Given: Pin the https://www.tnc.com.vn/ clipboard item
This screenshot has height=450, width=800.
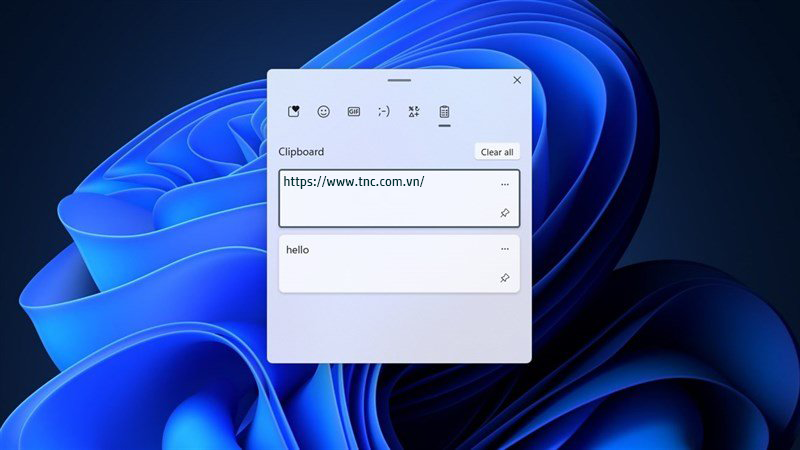Looking at the screenshot, I should pos(505,213).
